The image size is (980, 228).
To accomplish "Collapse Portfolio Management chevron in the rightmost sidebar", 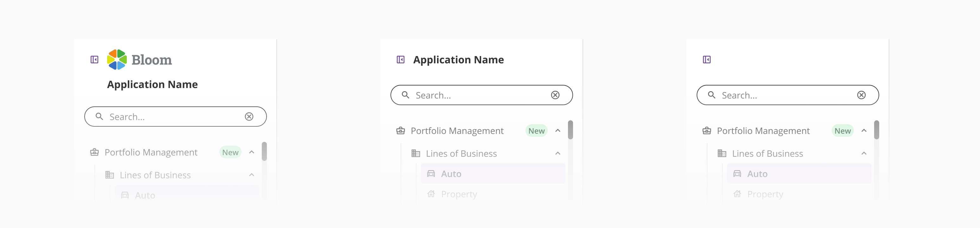I will 864,131.
